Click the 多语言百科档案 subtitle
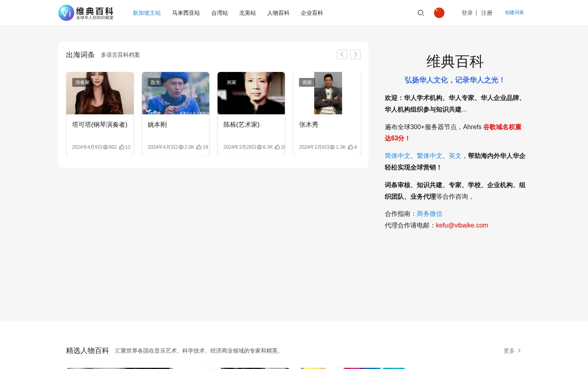588x369 pixels. 120,55
